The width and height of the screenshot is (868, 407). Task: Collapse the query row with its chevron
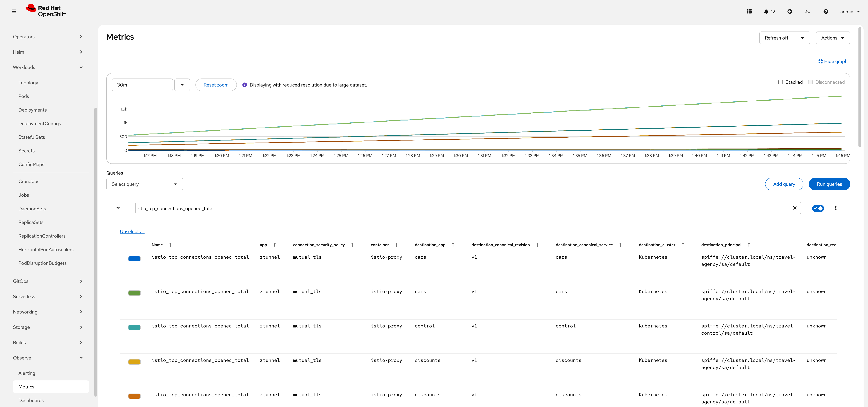point(118,208)
